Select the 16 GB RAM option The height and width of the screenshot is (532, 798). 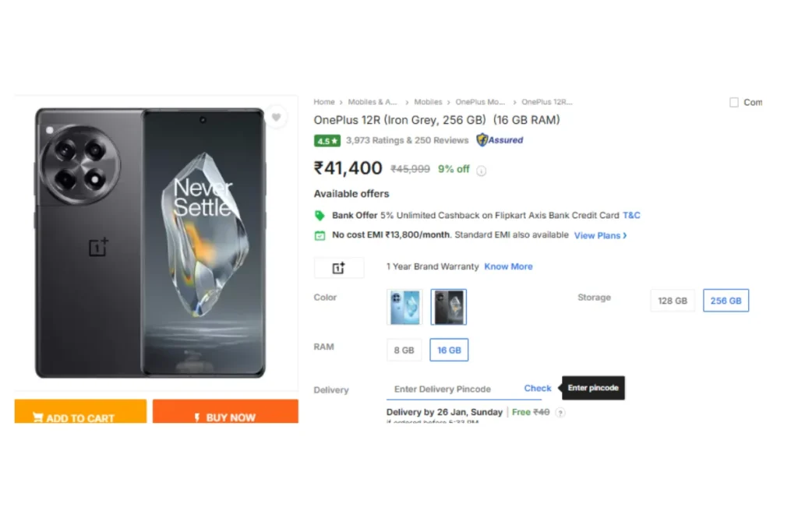coord(449,350)
